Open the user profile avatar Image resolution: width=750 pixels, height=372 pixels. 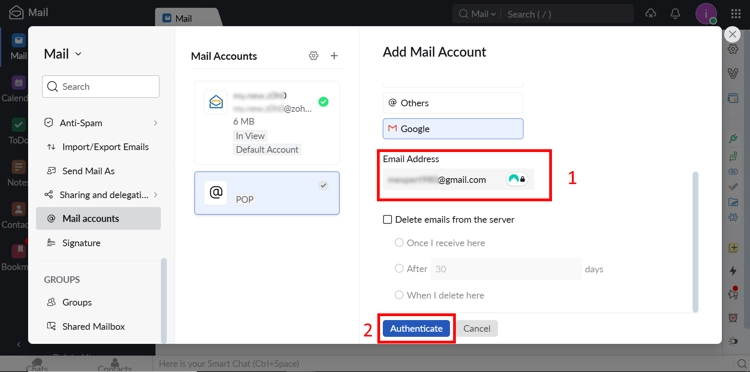[706, 13]
